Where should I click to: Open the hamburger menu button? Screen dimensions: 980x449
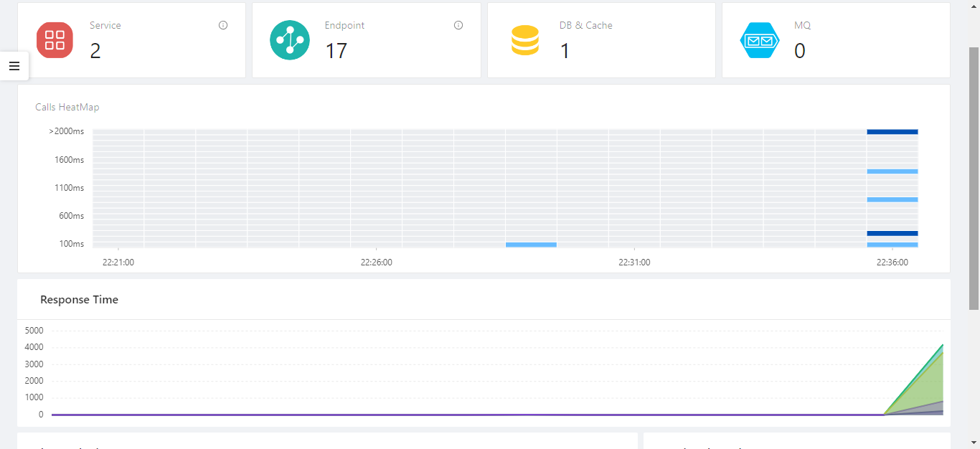click(14, 66)
